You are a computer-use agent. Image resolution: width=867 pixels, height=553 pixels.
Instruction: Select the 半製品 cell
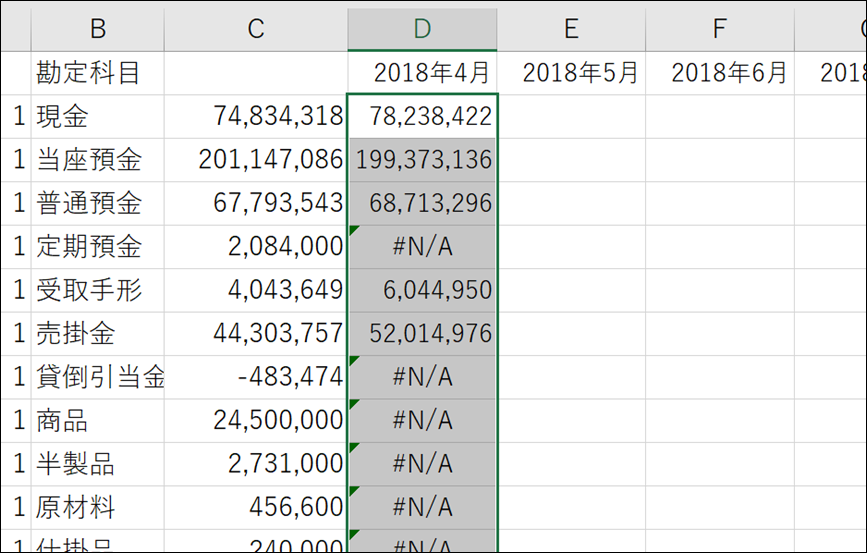tap(98, 464)
